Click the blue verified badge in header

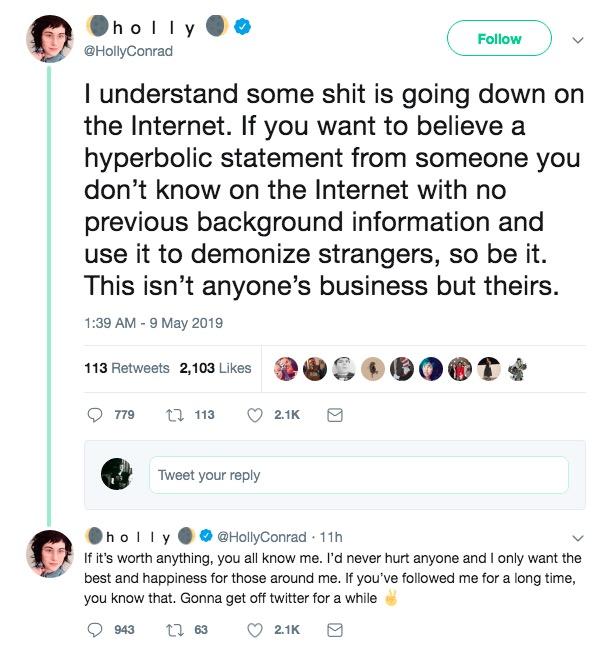coord(241,29)
